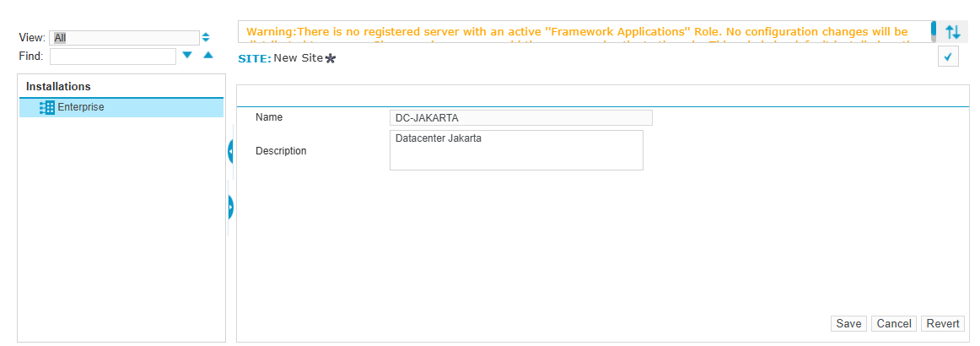Select Enterprise in the Installations tree

[81, 108]
